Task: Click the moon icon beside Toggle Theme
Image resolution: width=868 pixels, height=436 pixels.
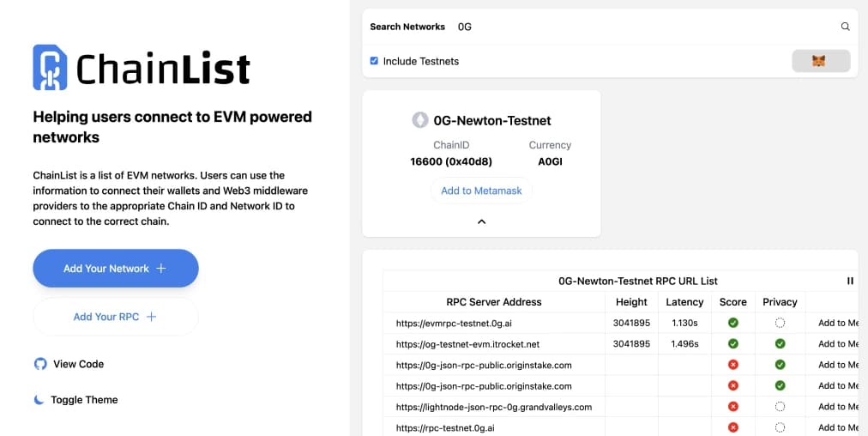Action: point(39,399)
